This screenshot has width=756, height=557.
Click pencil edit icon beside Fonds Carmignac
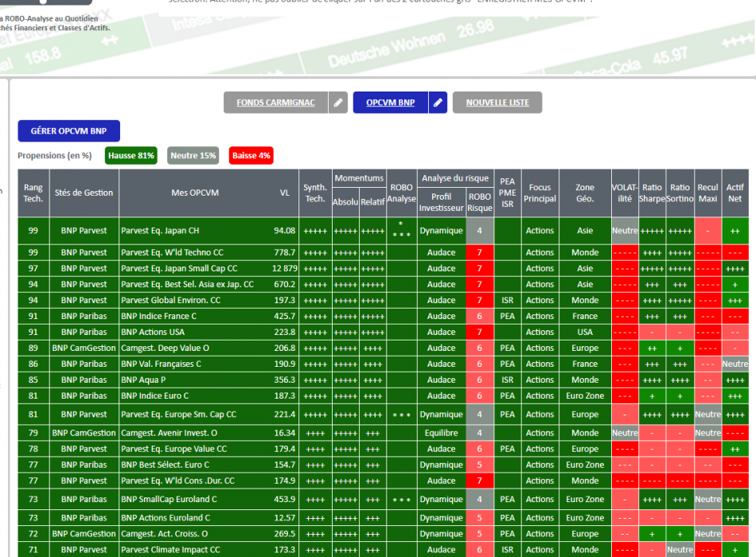[338, 103]
